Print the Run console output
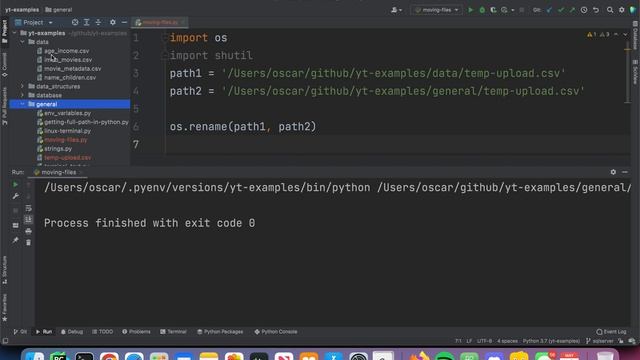The height and width of the screenshot is (360, 640). pyautogui.click(x=28, y=231)
